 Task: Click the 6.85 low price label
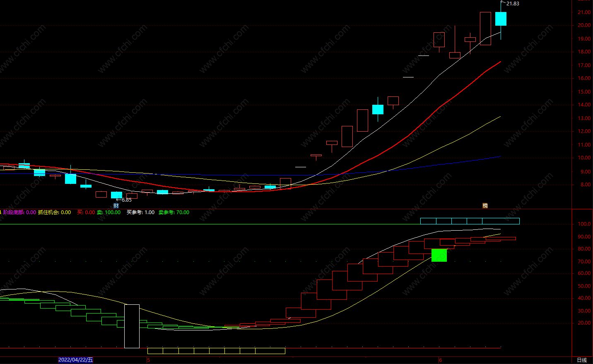[127, 200]
